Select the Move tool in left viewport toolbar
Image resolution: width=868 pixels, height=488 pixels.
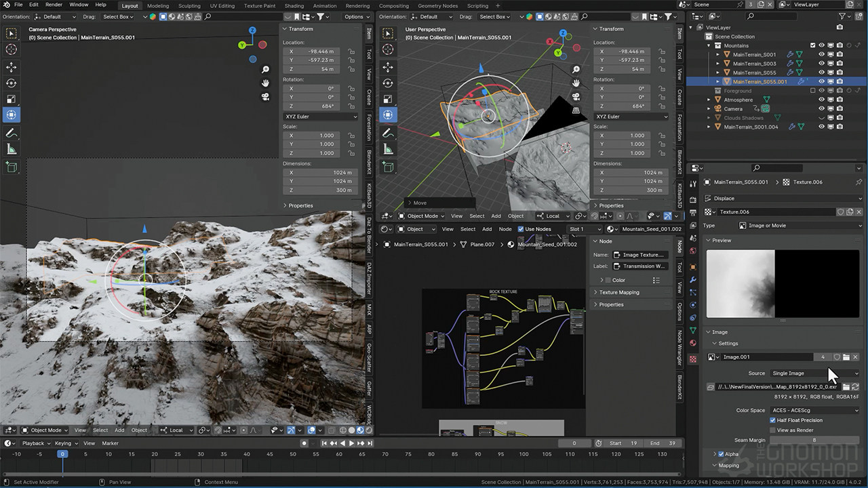pos(12,66)
